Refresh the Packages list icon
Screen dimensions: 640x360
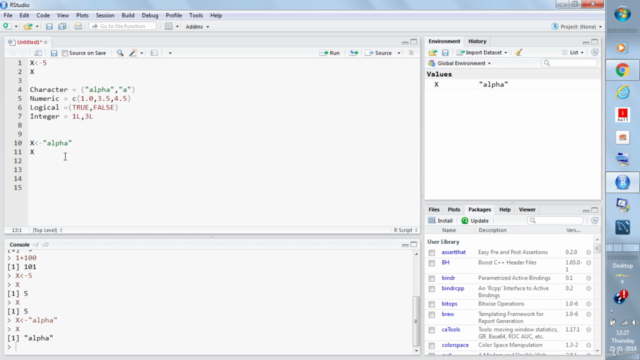(595, 220)
